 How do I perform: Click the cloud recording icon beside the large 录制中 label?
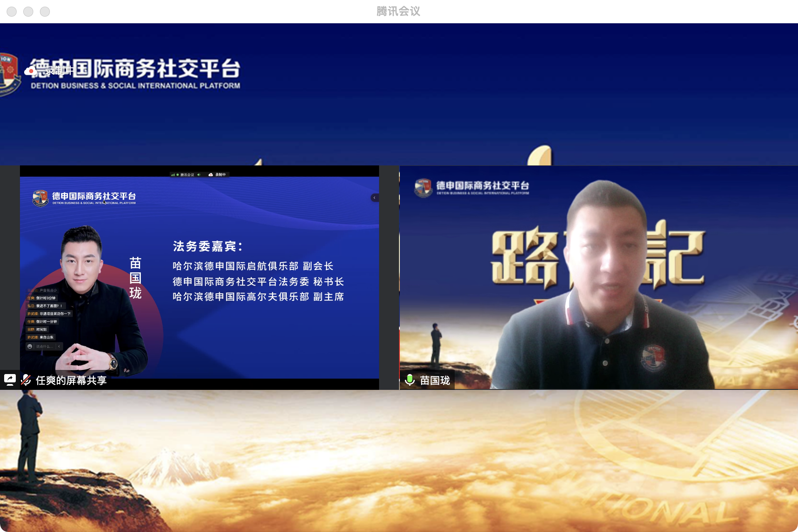coord(30,71)
